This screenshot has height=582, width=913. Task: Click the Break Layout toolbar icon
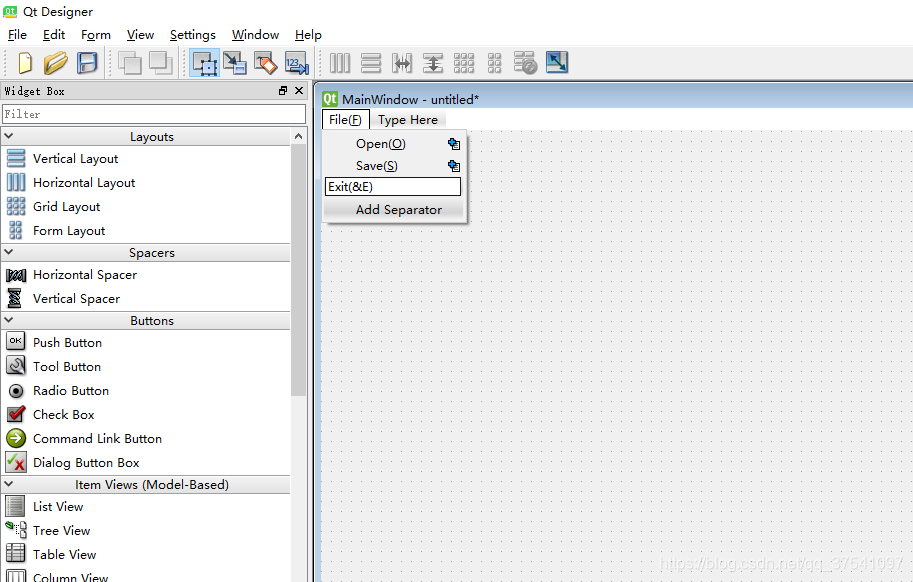pos(525,63)
